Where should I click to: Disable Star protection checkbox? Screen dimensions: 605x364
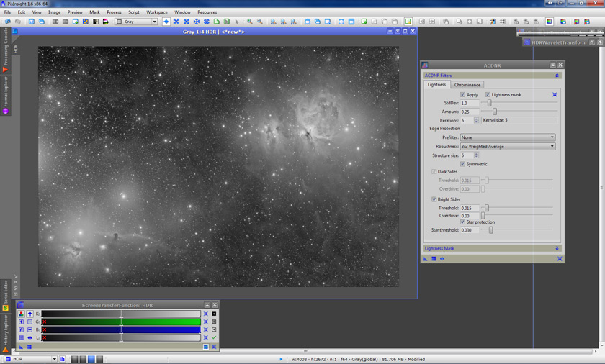[x=462, y=222]
